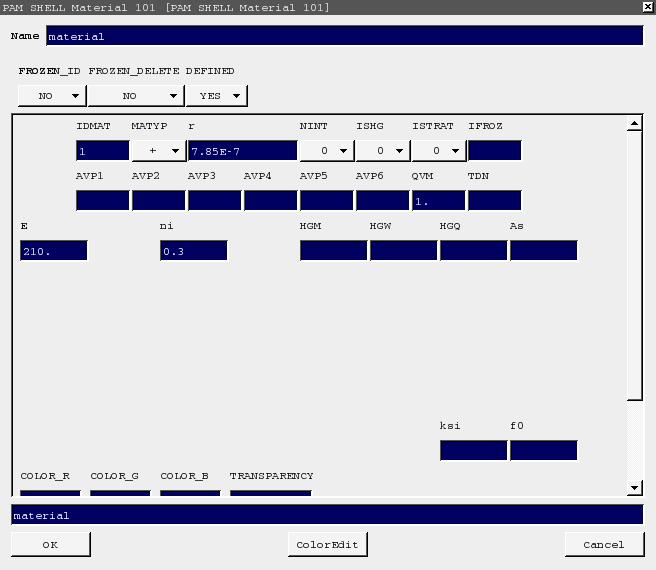Open the ISHG dropdown

pyautogui.click(x=383, y=151)
